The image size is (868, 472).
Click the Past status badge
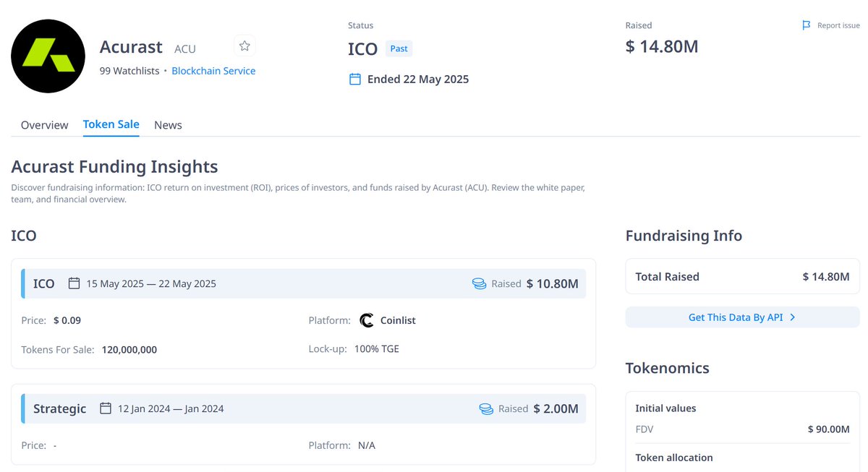399,48
